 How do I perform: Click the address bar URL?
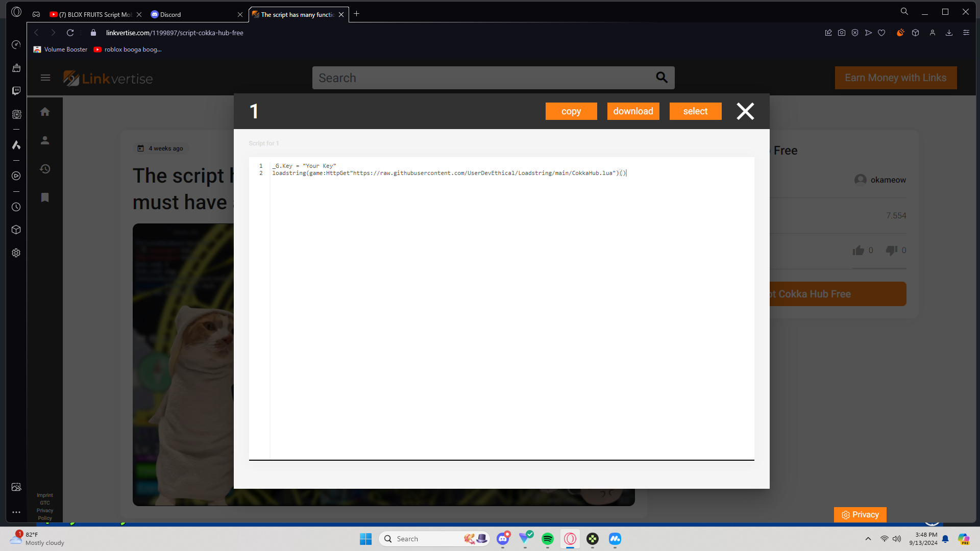click(175, 33)
